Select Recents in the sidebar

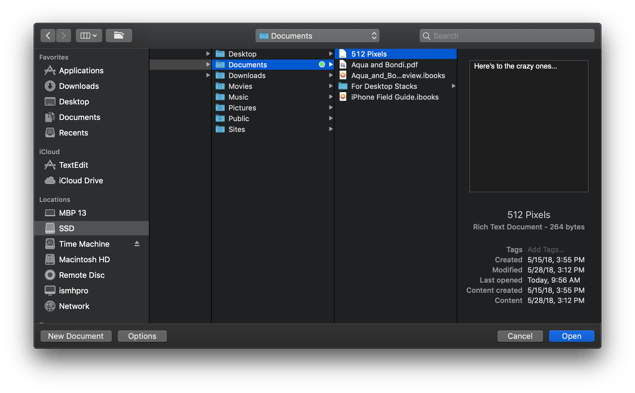(92, 133)
